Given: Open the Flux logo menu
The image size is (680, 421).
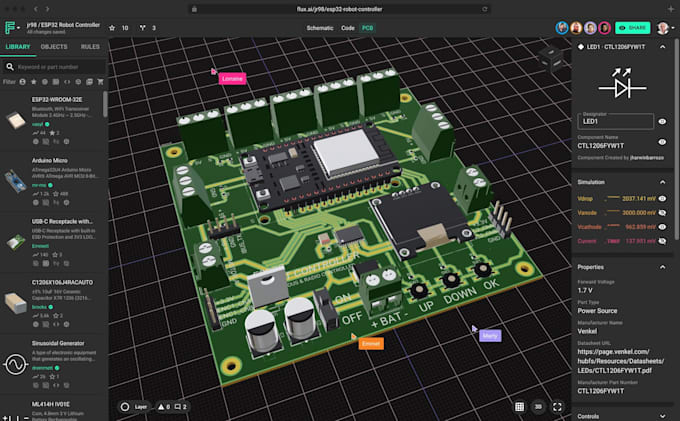Looking at the screenshot, I should pos(12,28).
